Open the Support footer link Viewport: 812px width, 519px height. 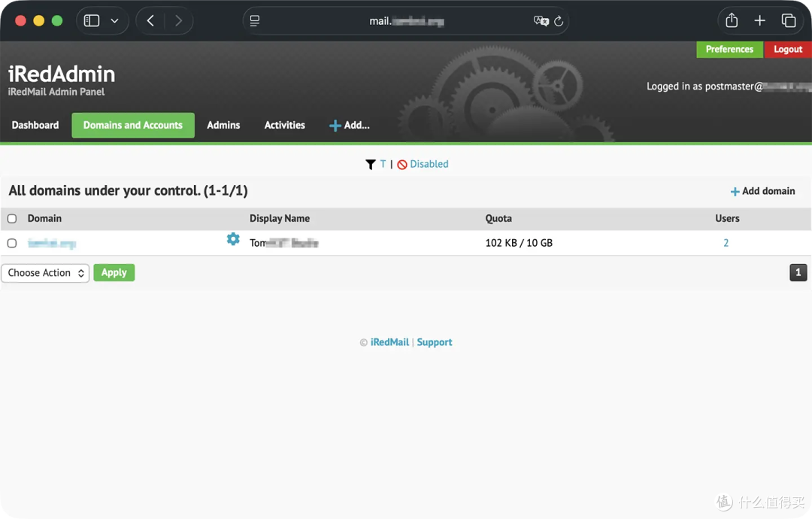(435, 342)
